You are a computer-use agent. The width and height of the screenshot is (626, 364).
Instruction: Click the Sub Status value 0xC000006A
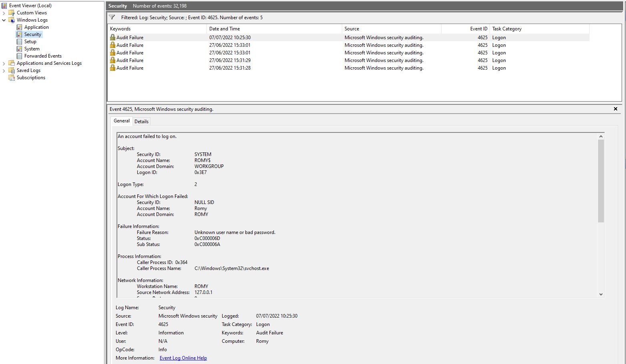(207, 244)
